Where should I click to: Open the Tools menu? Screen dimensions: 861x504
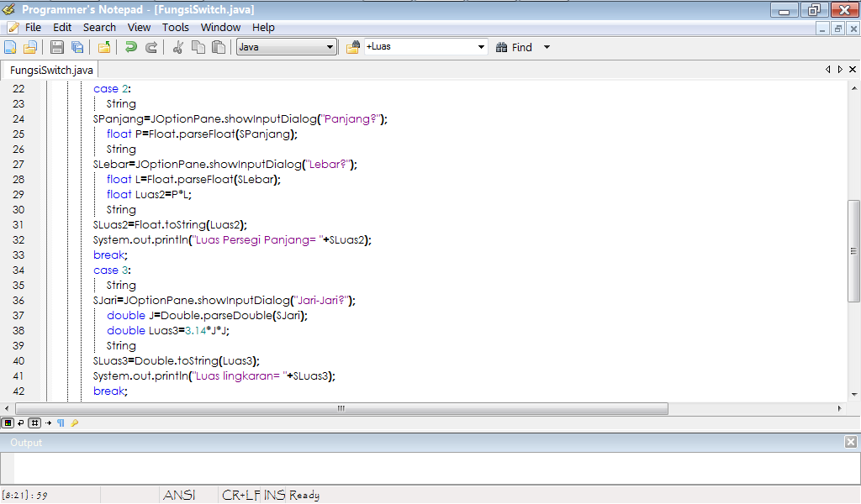click(x=175, y=28)
